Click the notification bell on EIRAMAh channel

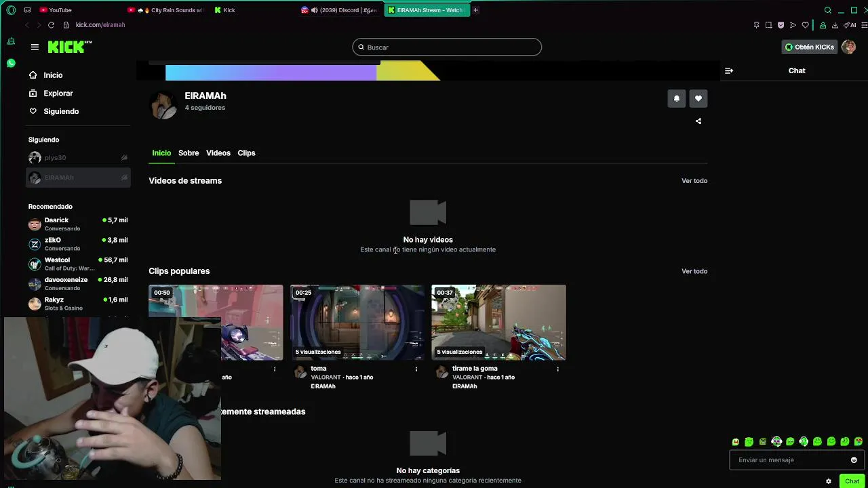click(676, 99)
